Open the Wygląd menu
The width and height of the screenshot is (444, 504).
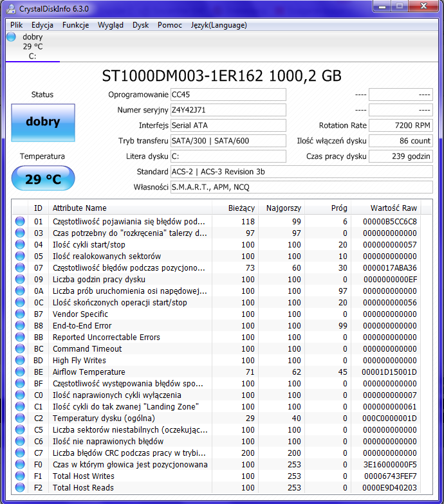(x=111, y=25)
